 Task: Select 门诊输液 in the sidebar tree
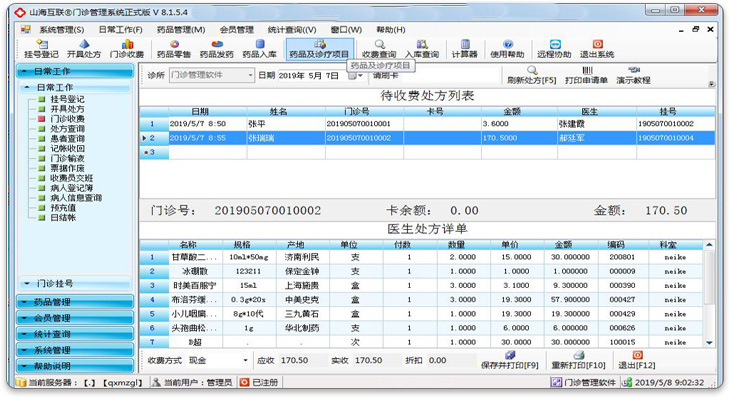click(x=68, y=158)
